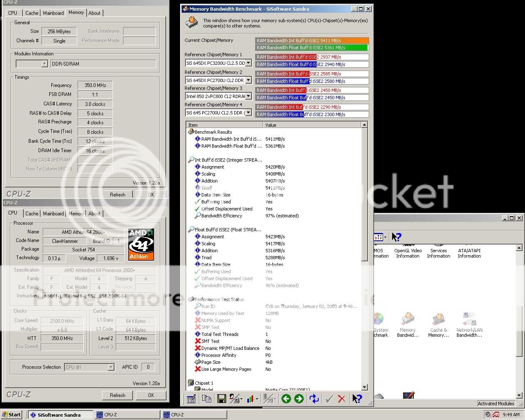Click the Windows Start button

(11, 415)
